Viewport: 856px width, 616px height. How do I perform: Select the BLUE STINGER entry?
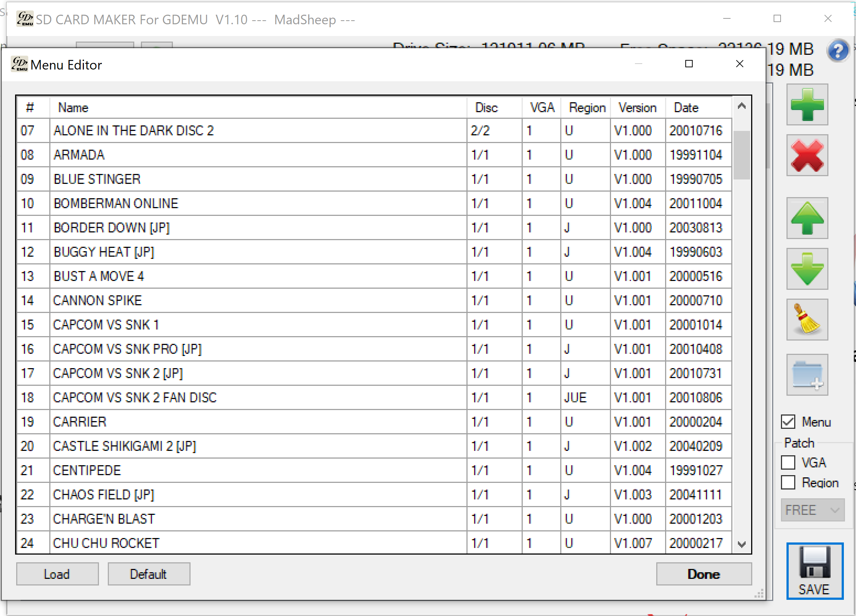(374, 179)
